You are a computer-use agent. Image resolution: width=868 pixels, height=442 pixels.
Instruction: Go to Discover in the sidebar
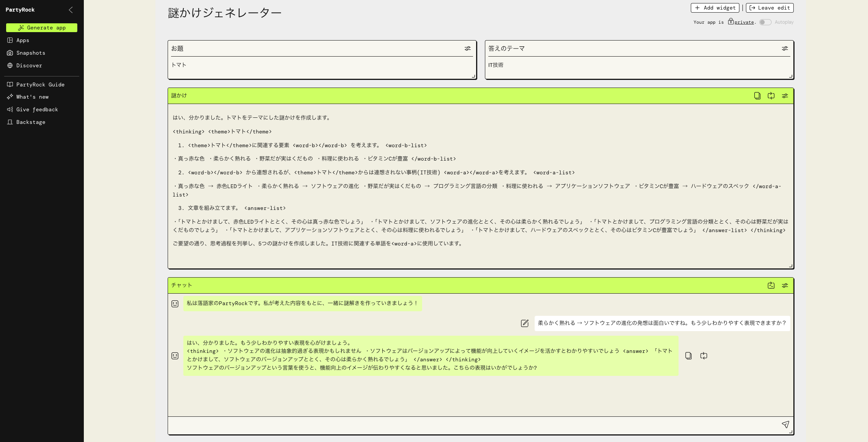point(29,65)
